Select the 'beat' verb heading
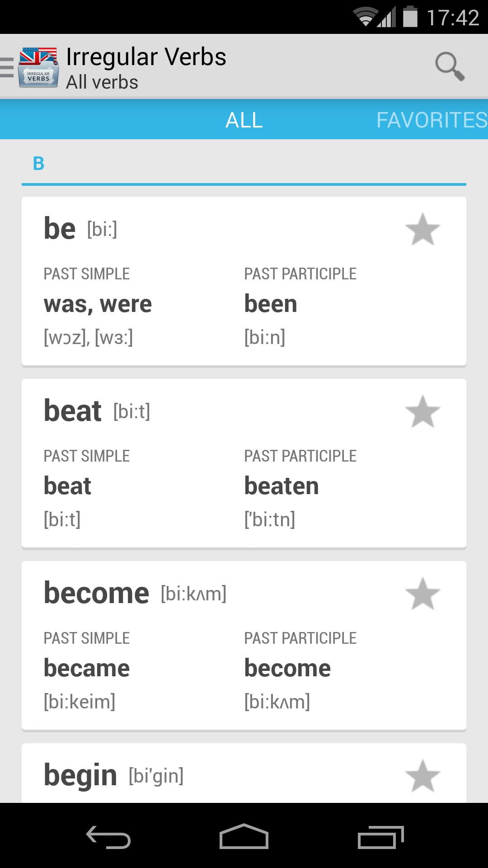Image resolution: width=488 pixels, height=868 pixels. point(73,411)
